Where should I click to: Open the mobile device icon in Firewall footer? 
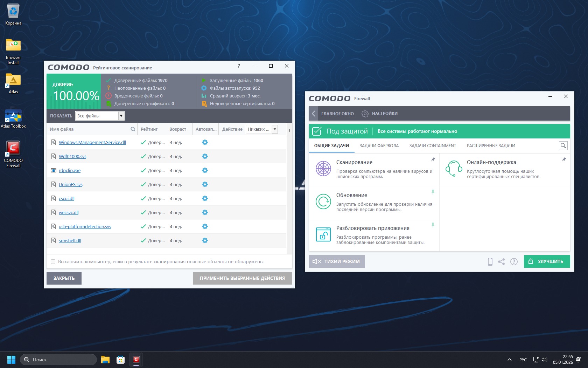[490, 261]
